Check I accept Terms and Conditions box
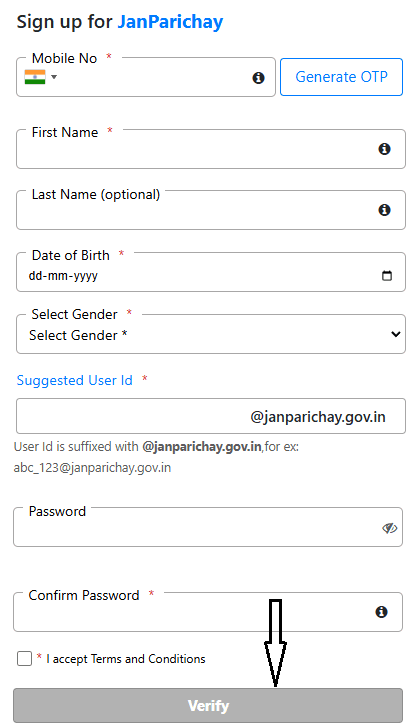 point(24,658)
